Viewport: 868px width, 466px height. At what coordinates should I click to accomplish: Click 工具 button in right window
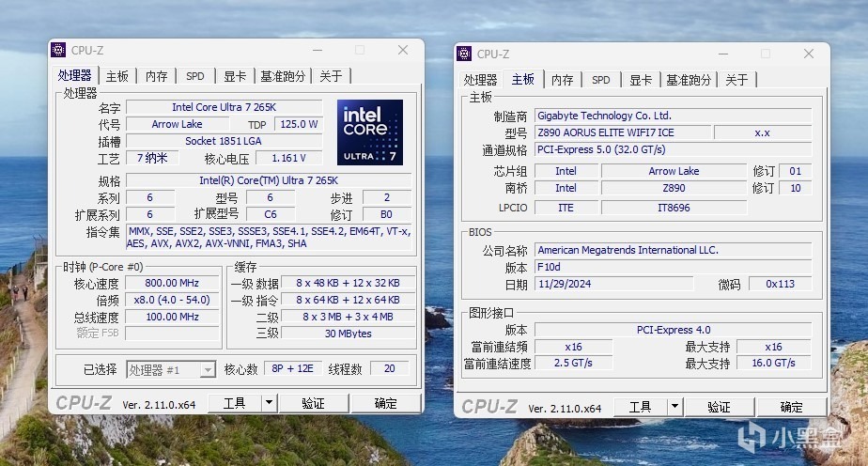click(x=641, y=407)
